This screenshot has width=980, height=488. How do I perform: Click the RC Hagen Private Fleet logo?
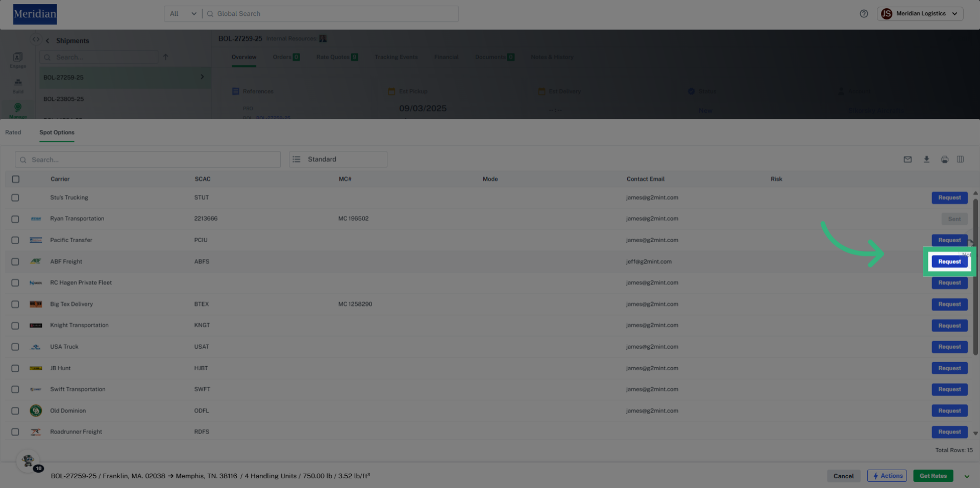(36, 283)
